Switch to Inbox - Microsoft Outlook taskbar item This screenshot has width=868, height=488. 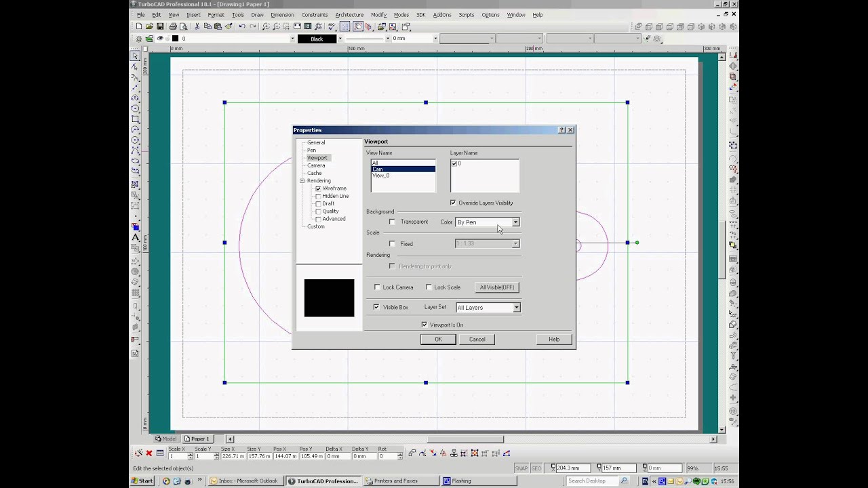click(x=245, y=481)
